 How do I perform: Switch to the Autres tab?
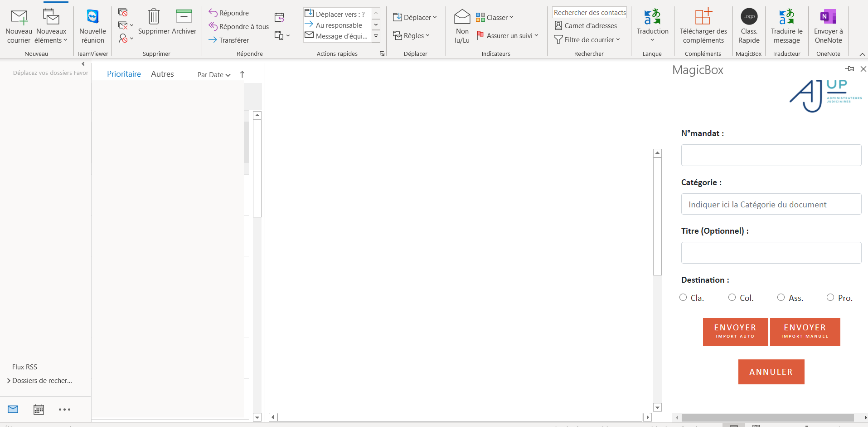[162, 74]
